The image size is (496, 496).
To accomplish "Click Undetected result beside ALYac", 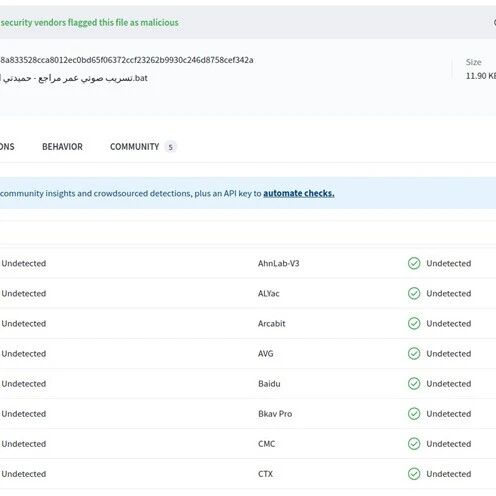I will tap(449, 293).
